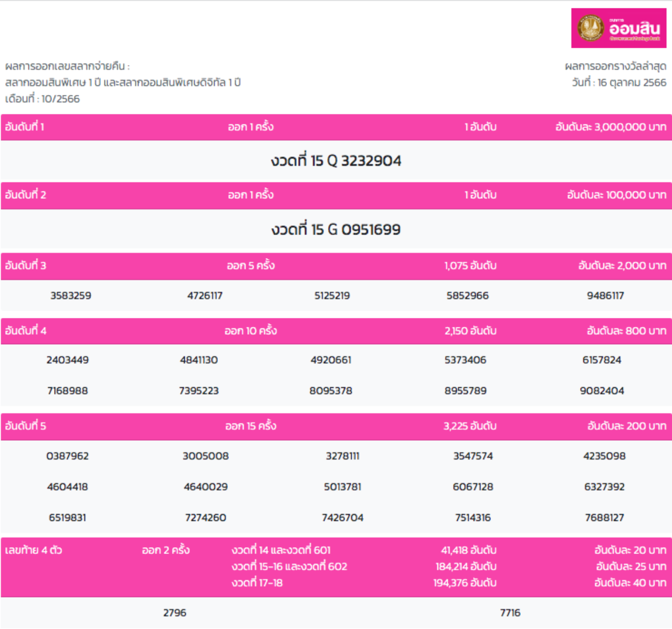Click last four digits number 7716
The width and height of the screenshot is (672, 629).
point(510,613)
